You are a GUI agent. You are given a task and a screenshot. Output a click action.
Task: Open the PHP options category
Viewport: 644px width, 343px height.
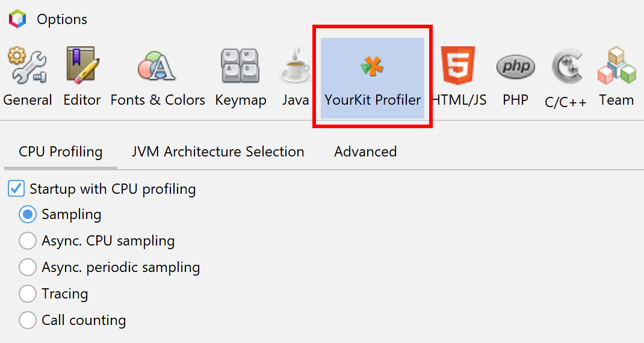click(515, 78)
